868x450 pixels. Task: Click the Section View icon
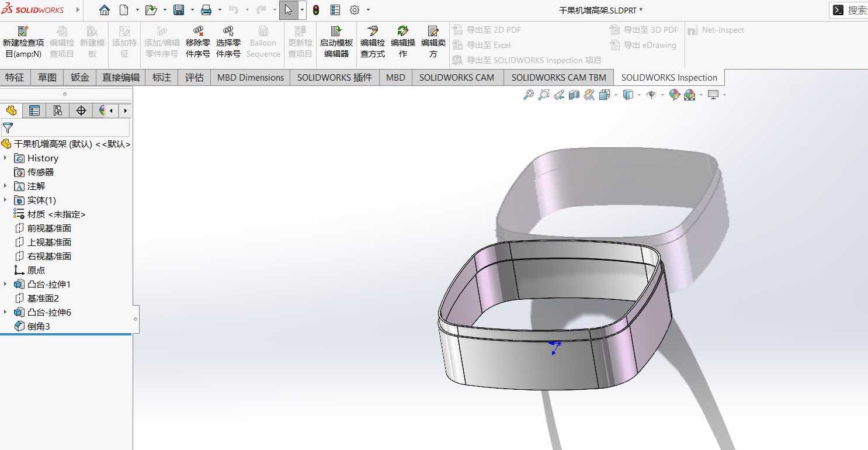tap(574, 95)
